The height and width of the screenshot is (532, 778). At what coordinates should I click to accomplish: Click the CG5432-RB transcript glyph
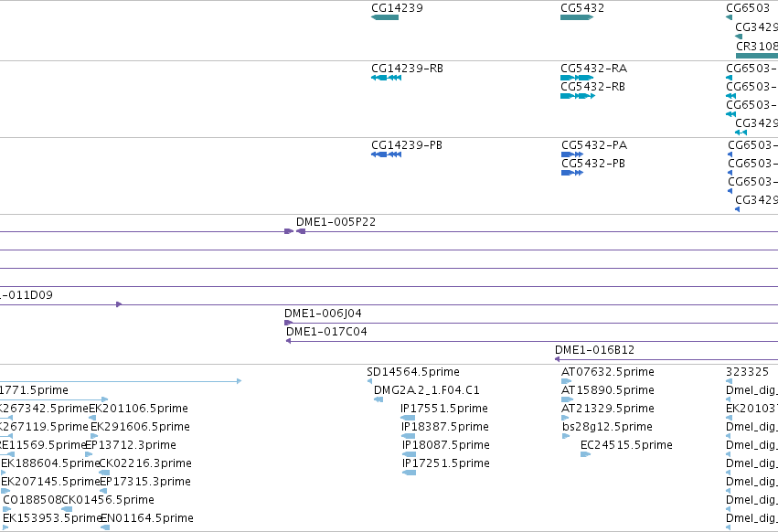[x=578, y=96]
